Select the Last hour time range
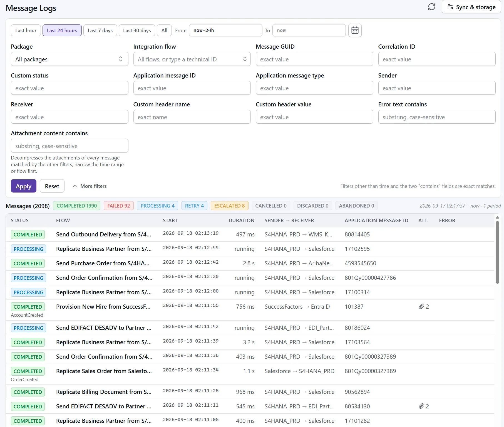Viewport: 504px width, 427px height. (26, 30)
